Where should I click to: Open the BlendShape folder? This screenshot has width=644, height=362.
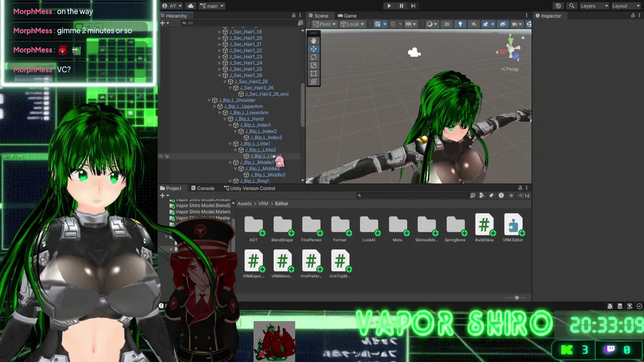[282, 229]
